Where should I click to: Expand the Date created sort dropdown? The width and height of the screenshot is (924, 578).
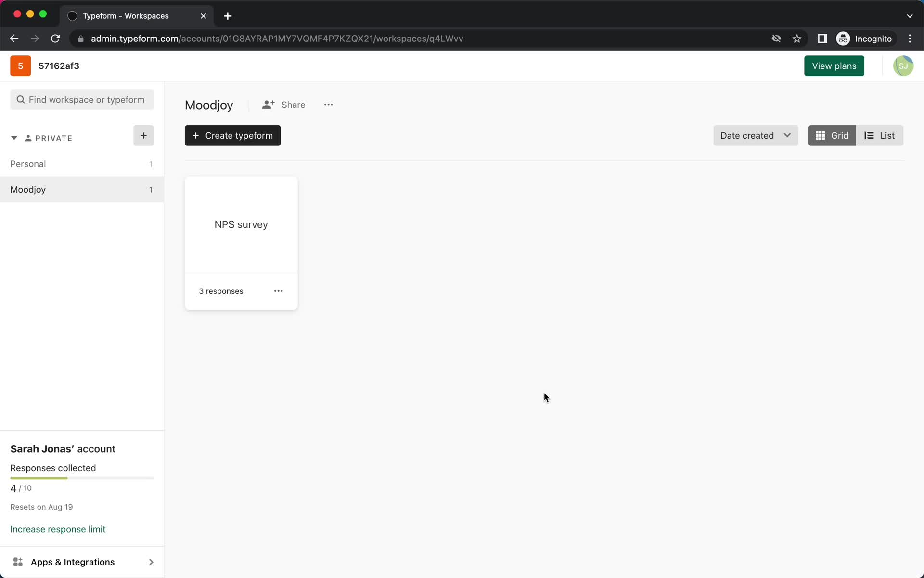pyautogui.click(x=755, y=135)
